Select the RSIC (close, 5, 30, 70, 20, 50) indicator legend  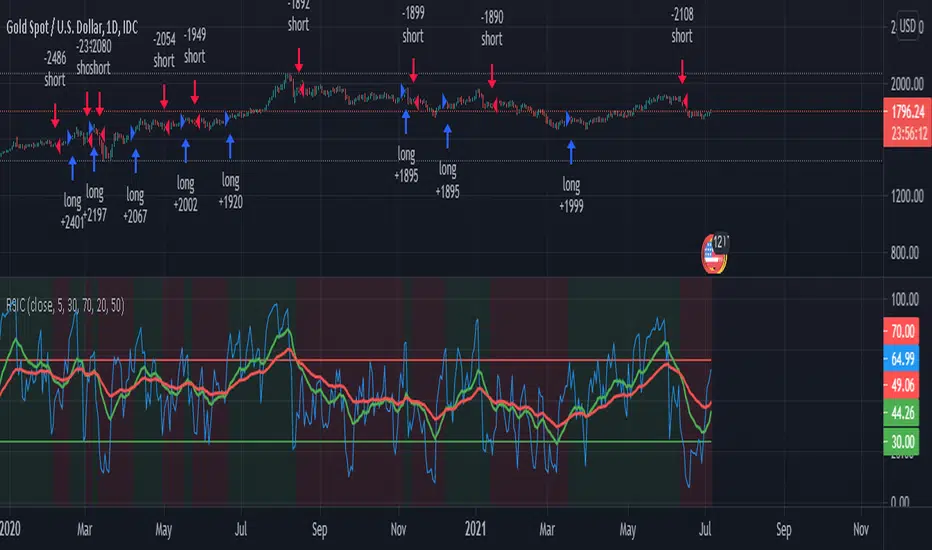(x=65, y=306)
